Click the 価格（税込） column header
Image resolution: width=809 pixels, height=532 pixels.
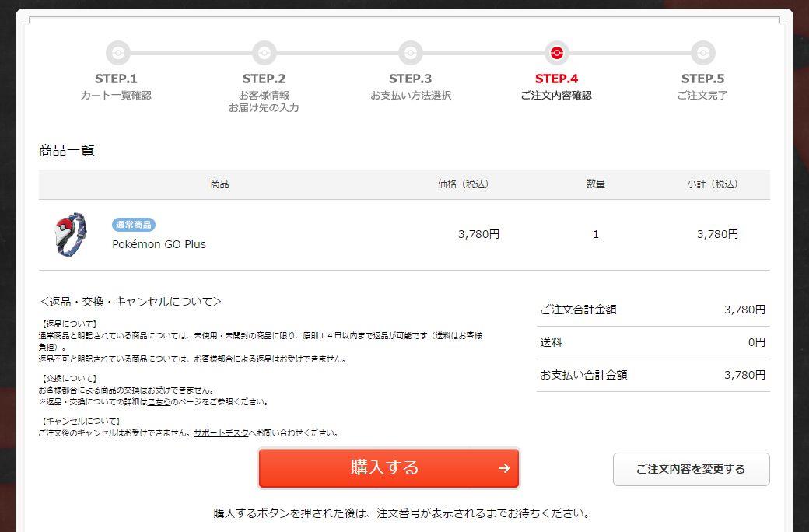[464, 184]
